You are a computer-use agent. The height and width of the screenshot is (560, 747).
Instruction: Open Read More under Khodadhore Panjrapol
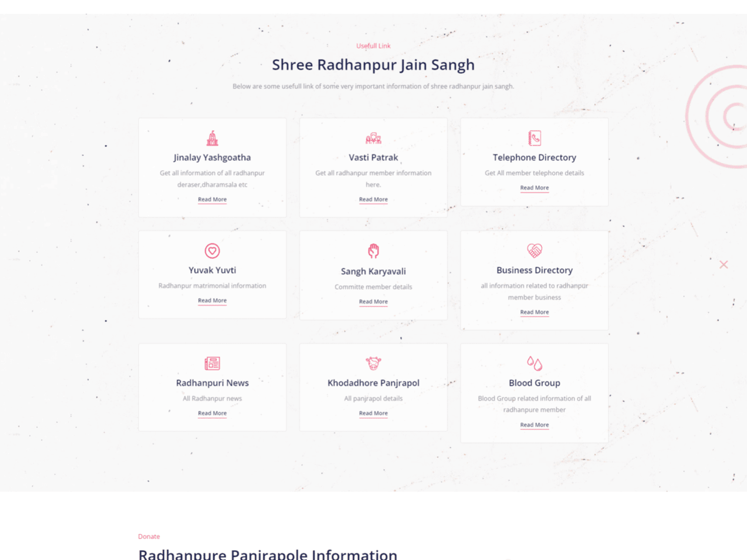pos(373,413)
